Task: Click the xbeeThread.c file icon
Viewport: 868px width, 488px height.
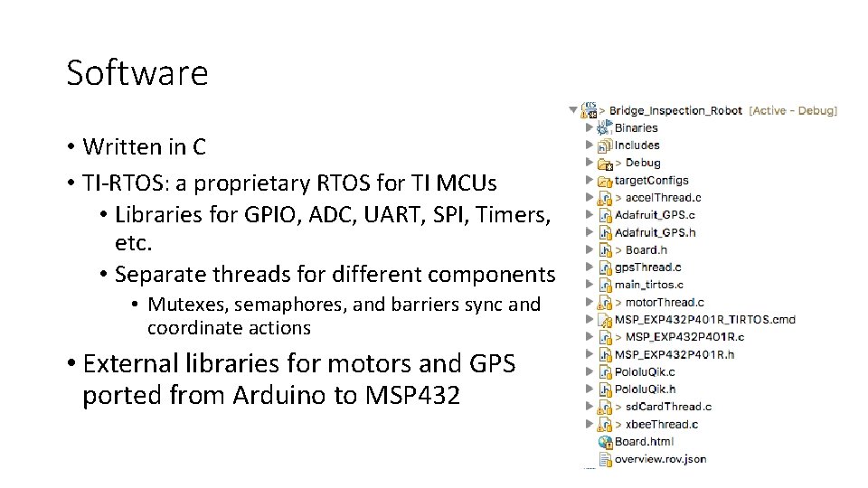Action: (x=605, y=425)
